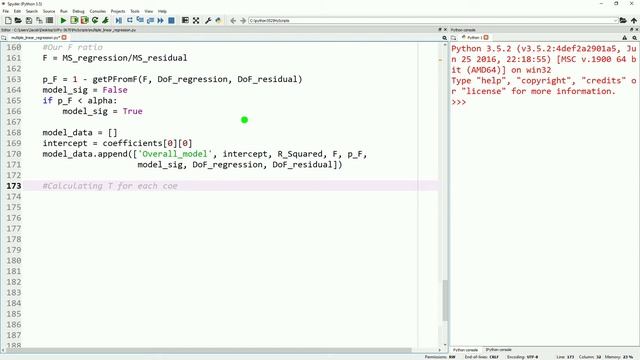This screenshot has height=360, width=640.
Task: Open the Source menu
Action: (x=49, y=11)
